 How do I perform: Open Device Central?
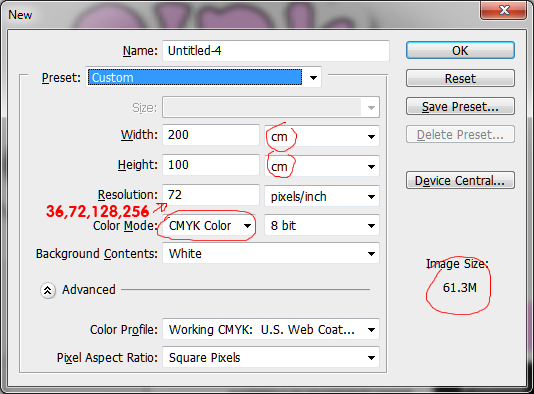point(460,180)
